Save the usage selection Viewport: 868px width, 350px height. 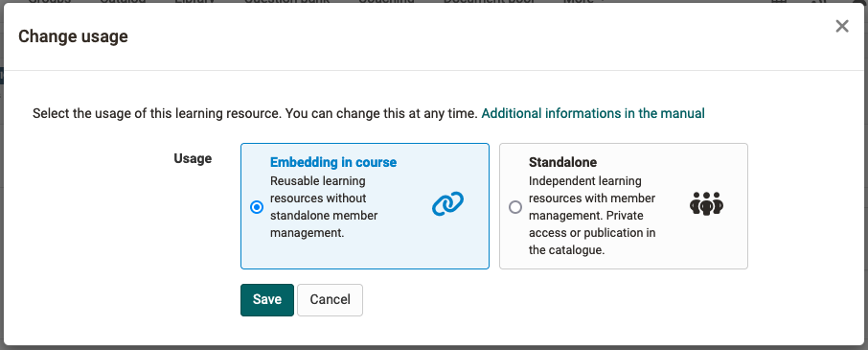coord(267,299)
